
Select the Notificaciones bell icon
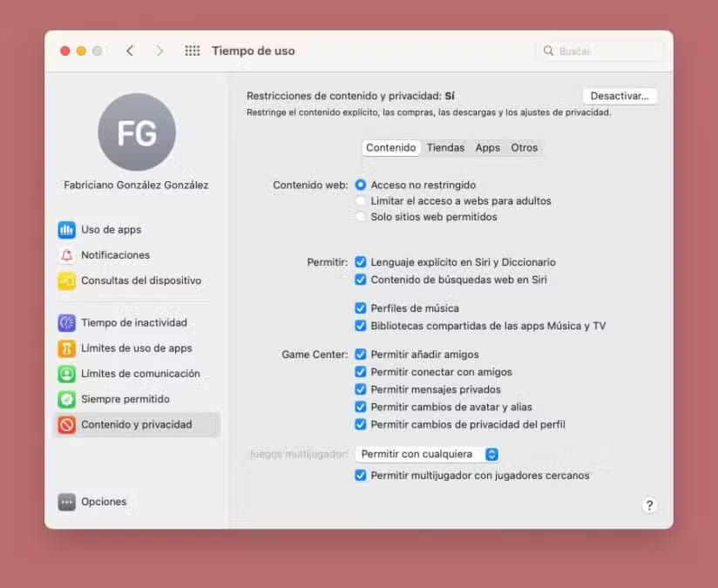67,255
